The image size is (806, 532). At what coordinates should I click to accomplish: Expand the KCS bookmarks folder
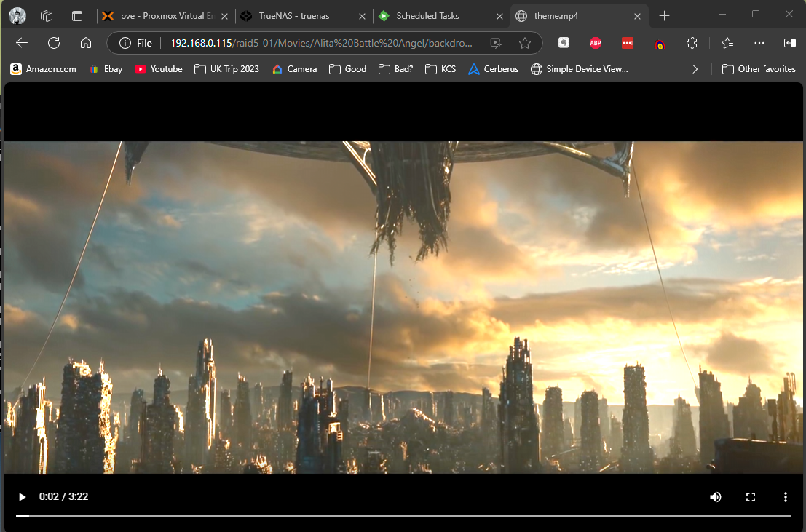click(x=440, y=69)
